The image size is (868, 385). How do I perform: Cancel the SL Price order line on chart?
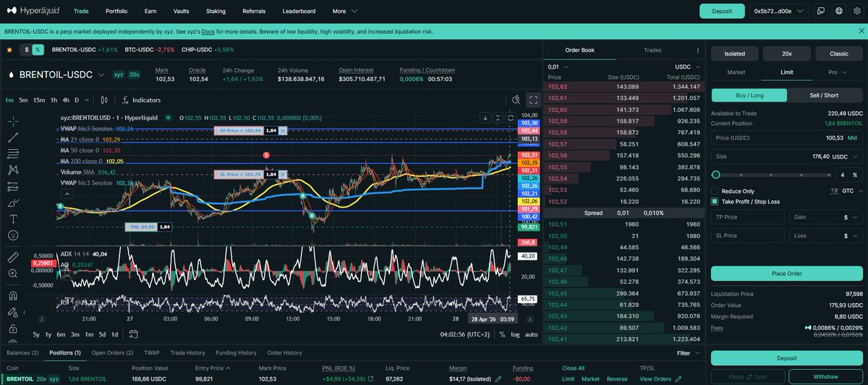283,174
